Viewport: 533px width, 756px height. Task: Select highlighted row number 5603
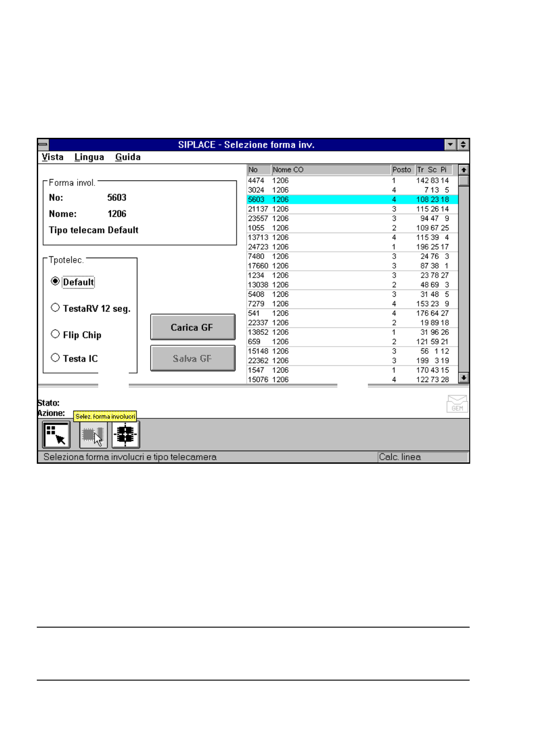click(x=352, y=199)
